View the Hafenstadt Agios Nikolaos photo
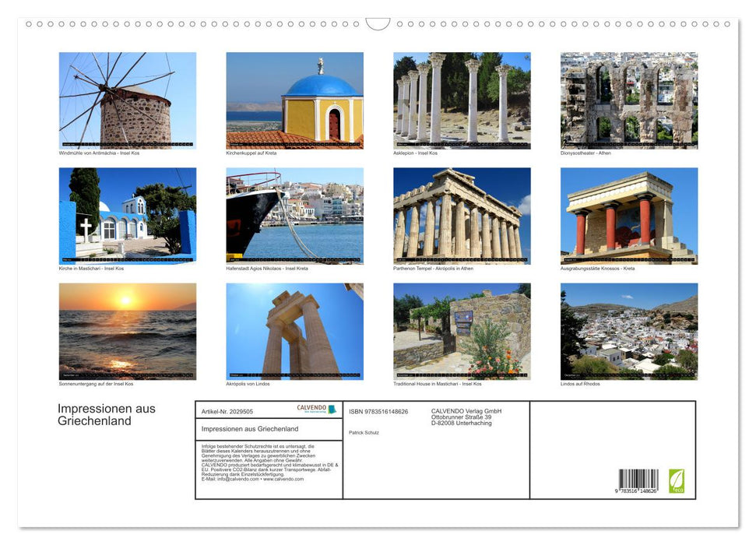 [x=294, y=216]
